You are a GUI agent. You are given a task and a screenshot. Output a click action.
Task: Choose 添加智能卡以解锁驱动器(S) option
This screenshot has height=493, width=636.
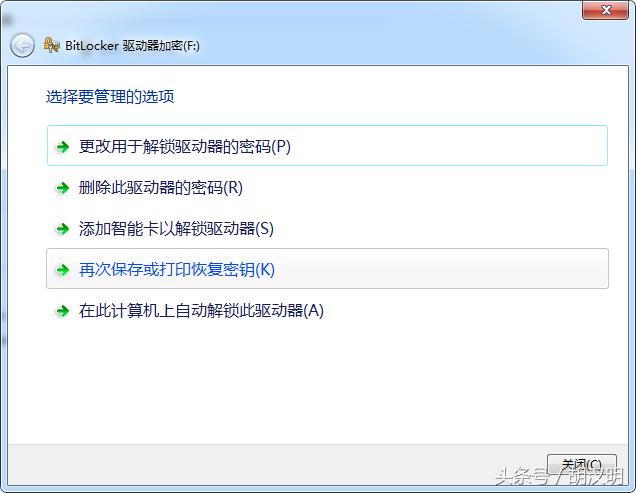(327, 228)
